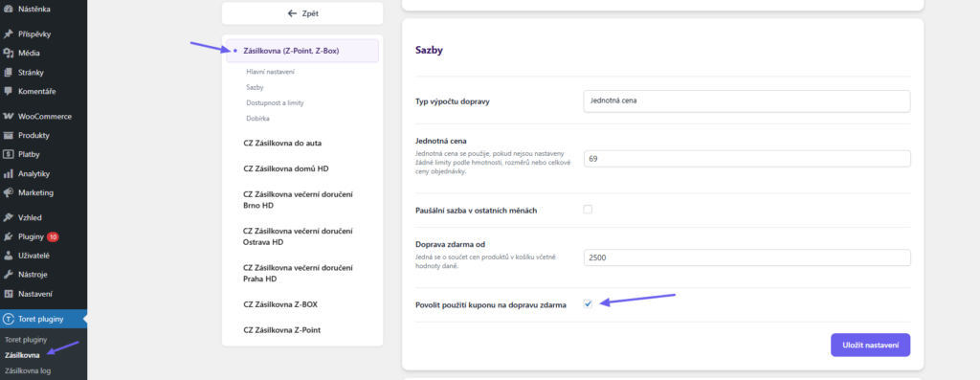980x380 pixels.
Task: Jump to the Hlavní nastavení section
Action: [270, 72]
